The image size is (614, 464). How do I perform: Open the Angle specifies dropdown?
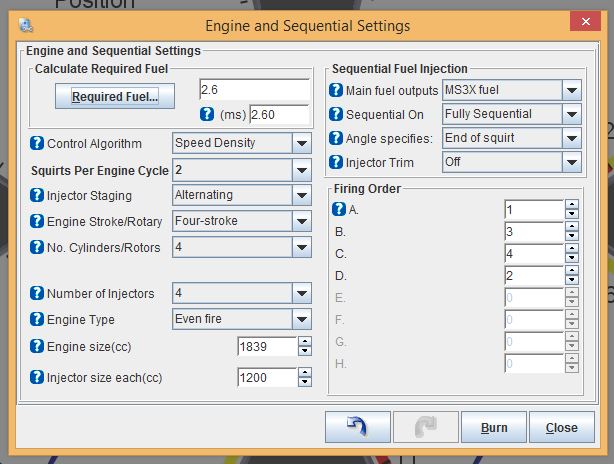point(572,138)
